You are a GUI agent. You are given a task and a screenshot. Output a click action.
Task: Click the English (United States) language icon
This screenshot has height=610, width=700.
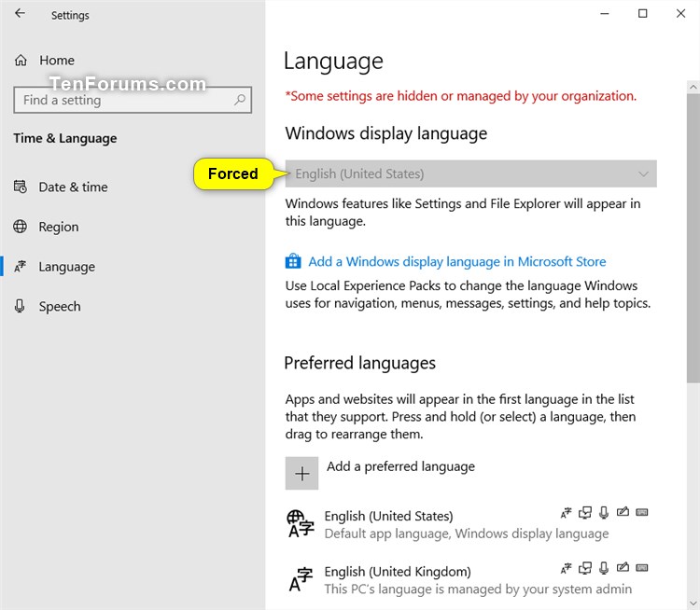click(301, 524)
